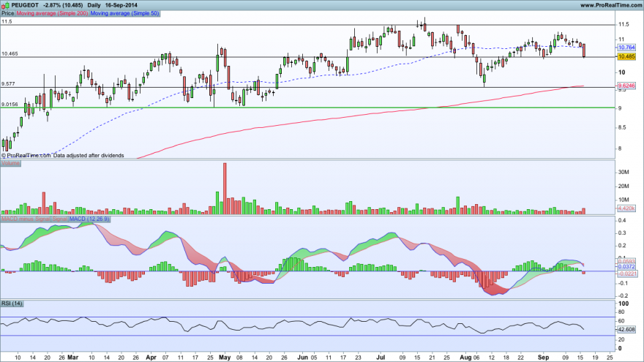Click the 0.0372 signal value tag
Image resolution: width=644 pixels, height=362 pixels.
626,267
